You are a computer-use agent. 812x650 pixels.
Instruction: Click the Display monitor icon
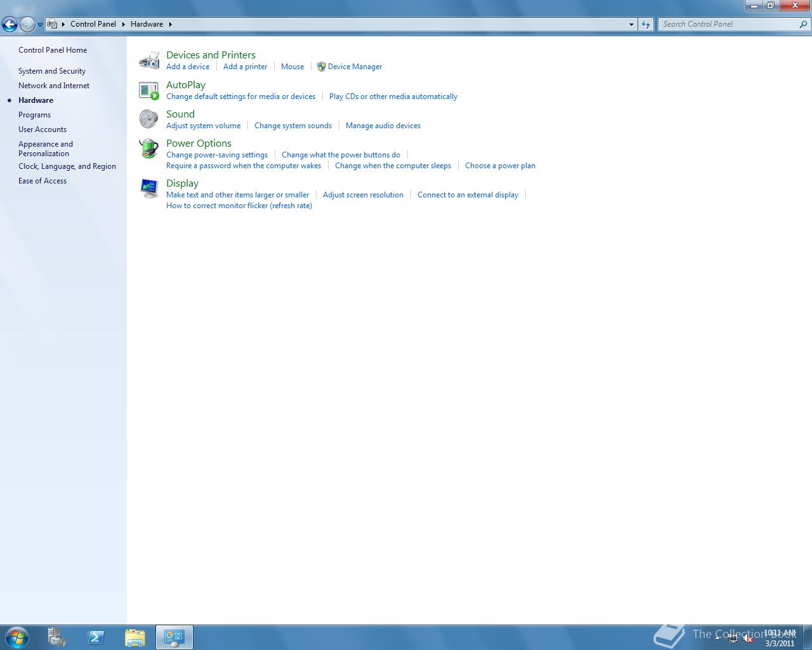click(x=149, y=189)
